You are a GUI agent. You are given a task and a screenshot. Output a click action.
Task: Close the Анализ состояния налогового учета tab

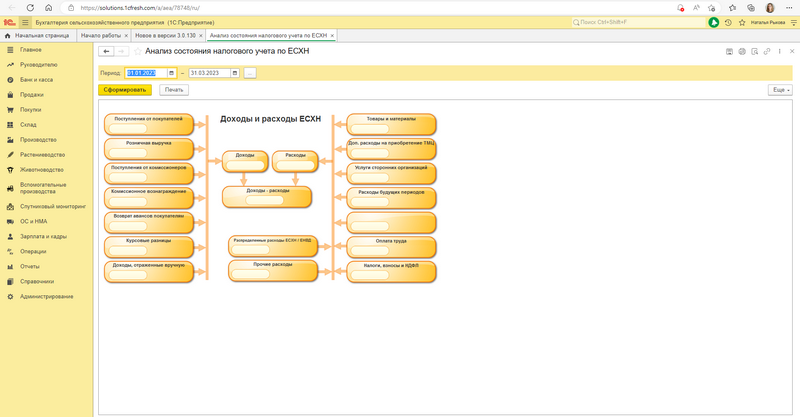click(332, 35)
